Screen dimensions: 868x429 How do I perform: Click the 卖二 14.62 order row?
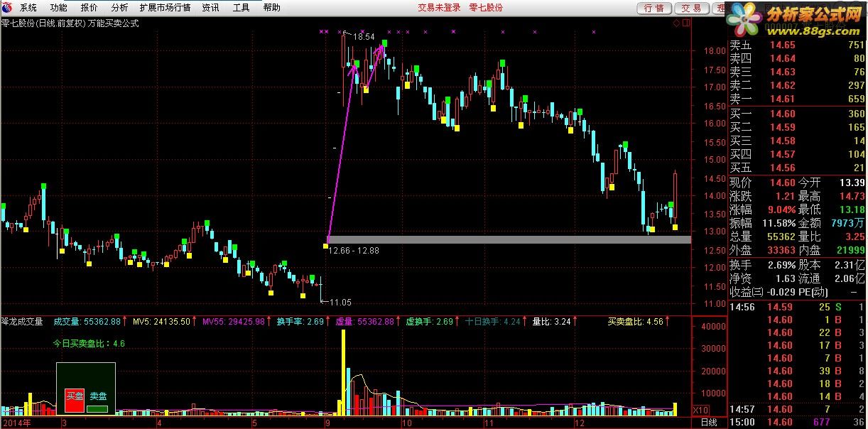(798, 85)
